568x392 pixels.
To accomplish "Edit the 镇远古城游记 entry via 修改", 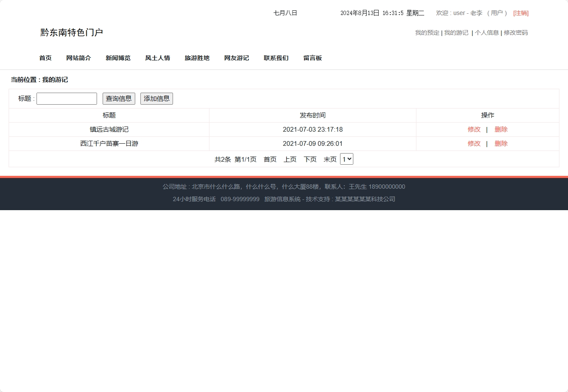I will pos(474,130).
